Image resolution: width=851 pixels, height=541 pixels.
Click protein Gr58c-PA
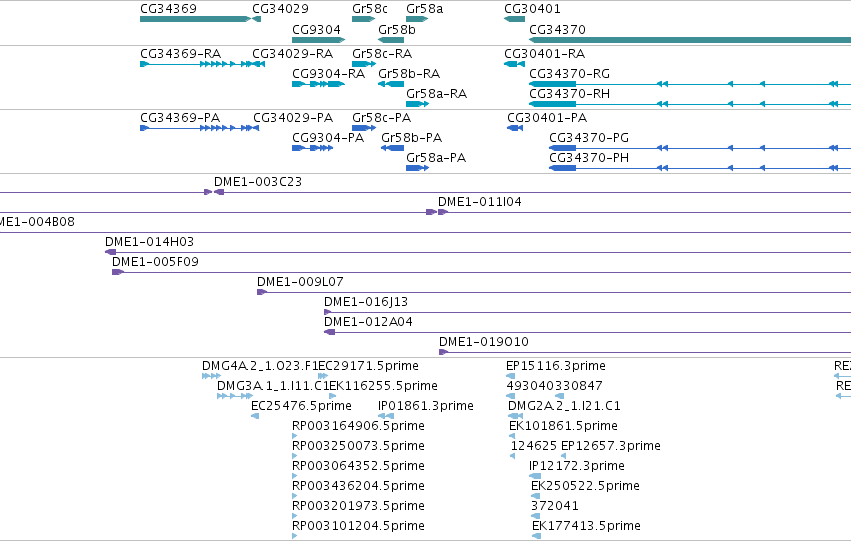[x=364, y=128]
